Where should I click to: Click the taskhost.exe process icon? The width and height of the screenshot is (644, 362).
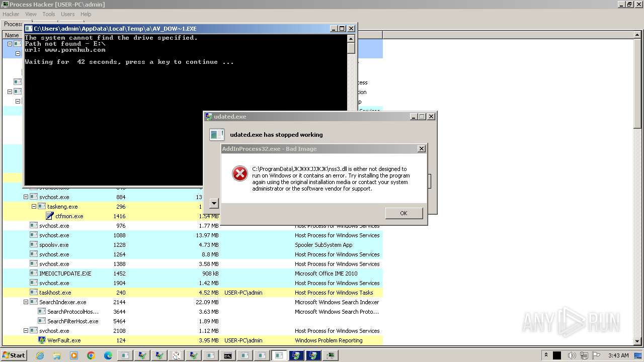[34, 293]
